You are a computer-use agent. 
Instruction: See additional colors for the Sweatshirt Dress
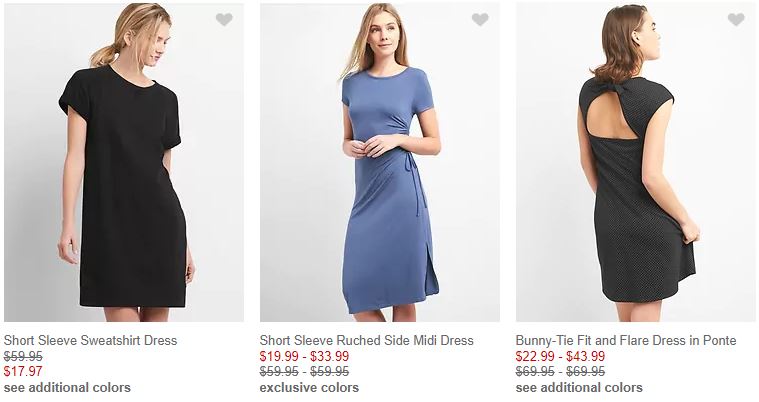tap(67, 387)
